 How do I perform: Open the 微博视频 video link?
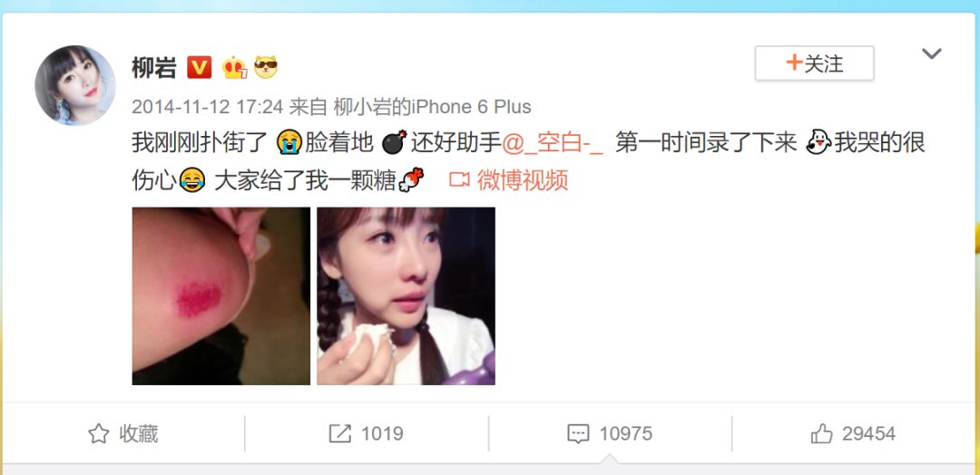523,180
